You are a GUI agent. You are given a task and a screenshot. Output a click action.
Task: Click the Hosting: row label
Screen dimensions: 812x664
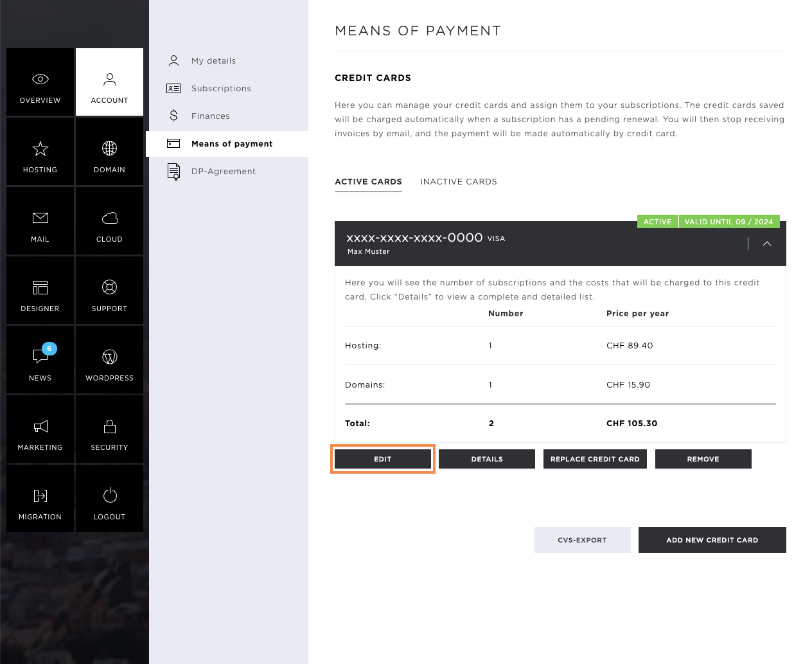[x=363, y=346]
